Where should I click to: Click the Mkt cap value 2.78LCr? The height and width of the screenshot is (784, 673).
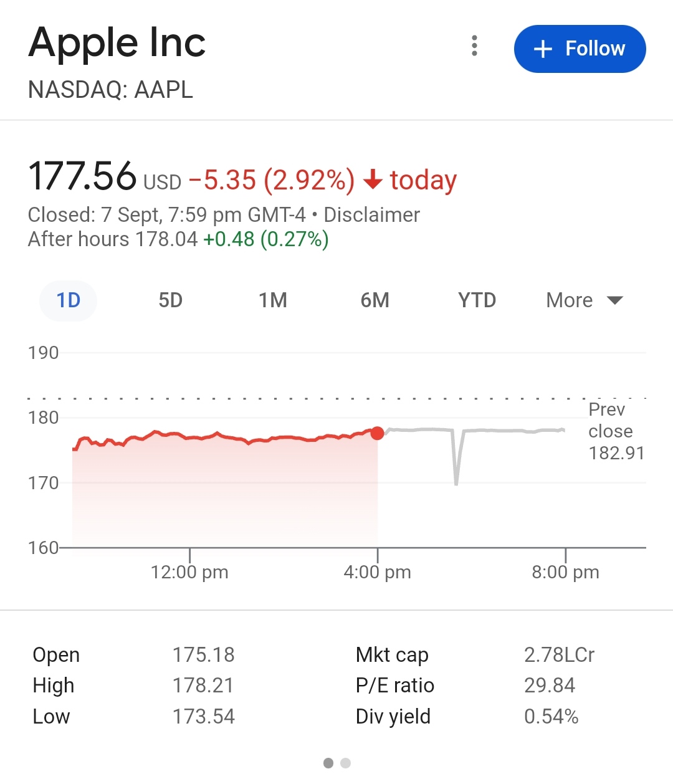[x=559, y=655]
